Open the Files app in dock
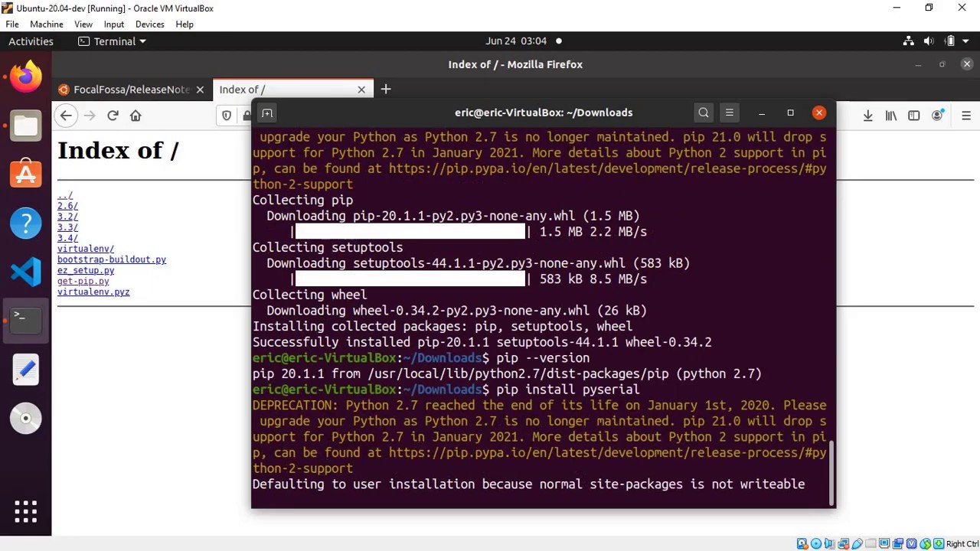980x551 pixels. coord(25,126)
